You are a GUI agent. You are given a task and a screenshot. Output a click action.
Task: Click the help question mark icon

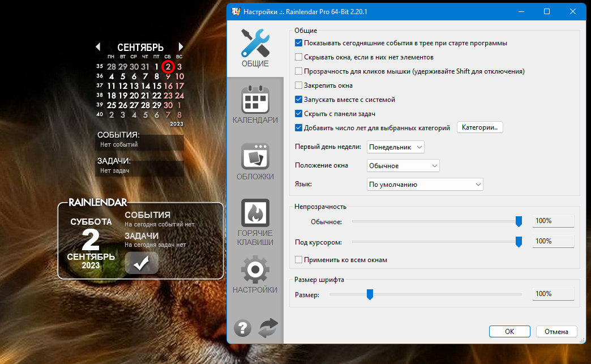[x=243, y=328]
